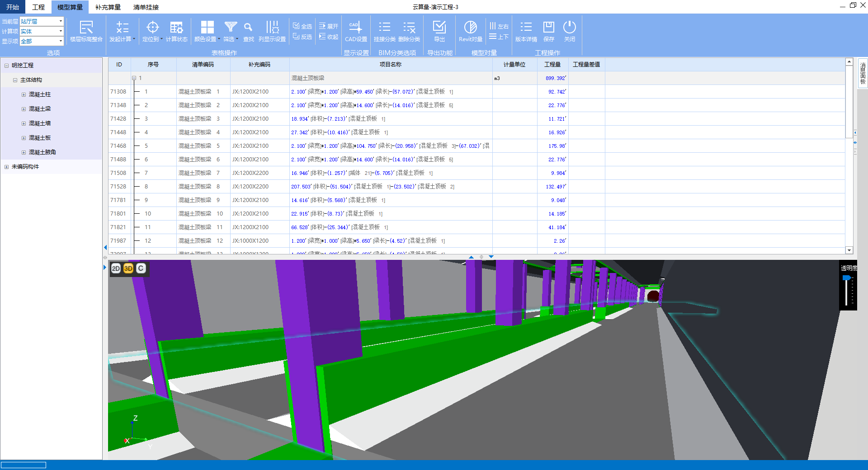Click the 收起 collapse button

pyautogui.click(x=329, y=37)
